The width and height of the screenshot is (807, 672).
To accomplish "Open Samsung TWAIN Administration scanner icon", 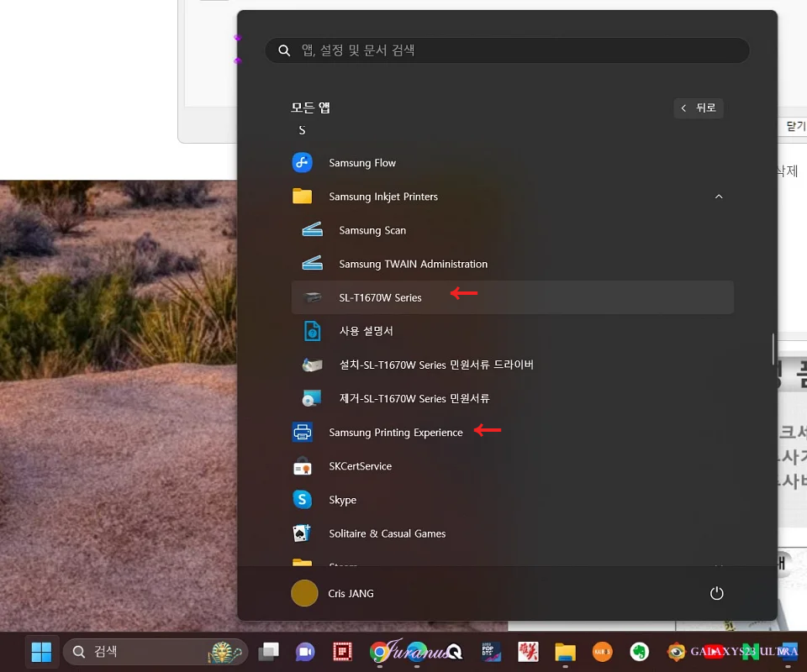I will 312,263.
